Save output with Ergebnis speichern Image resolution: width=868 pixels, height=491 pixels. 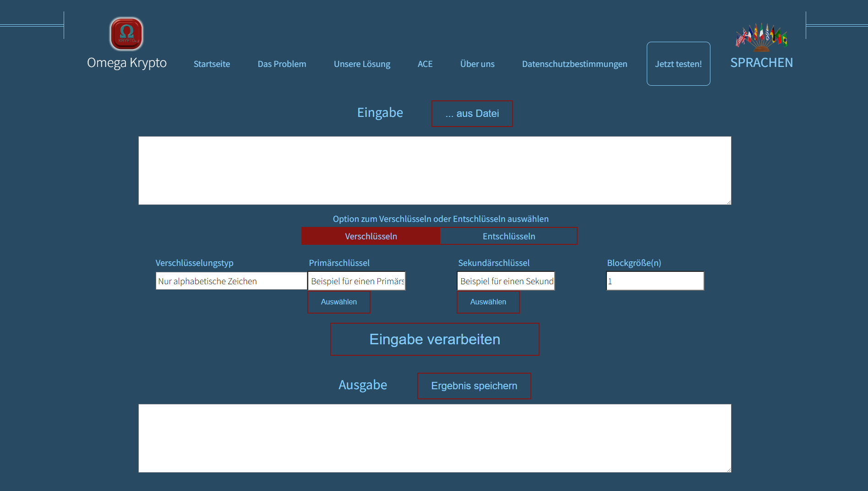[474, 386]
